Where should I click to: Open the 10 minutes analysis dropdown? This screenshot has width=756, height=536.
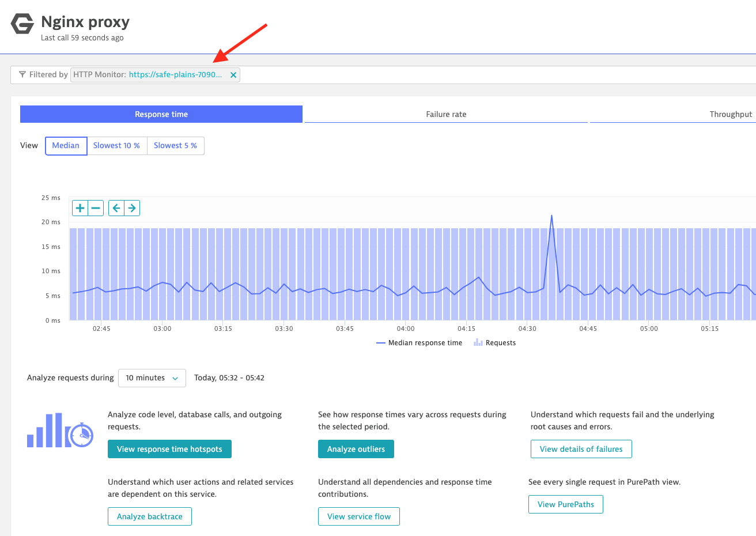point(152,378)
